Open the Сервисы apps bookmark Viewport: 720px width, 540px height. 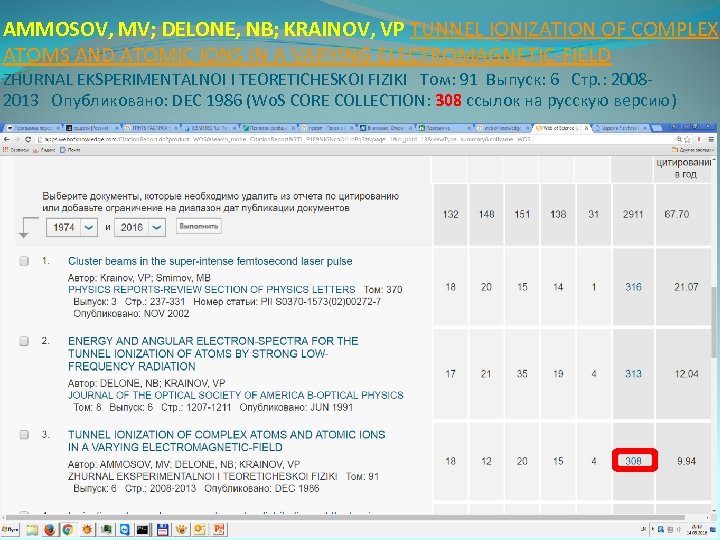(16, 150)
